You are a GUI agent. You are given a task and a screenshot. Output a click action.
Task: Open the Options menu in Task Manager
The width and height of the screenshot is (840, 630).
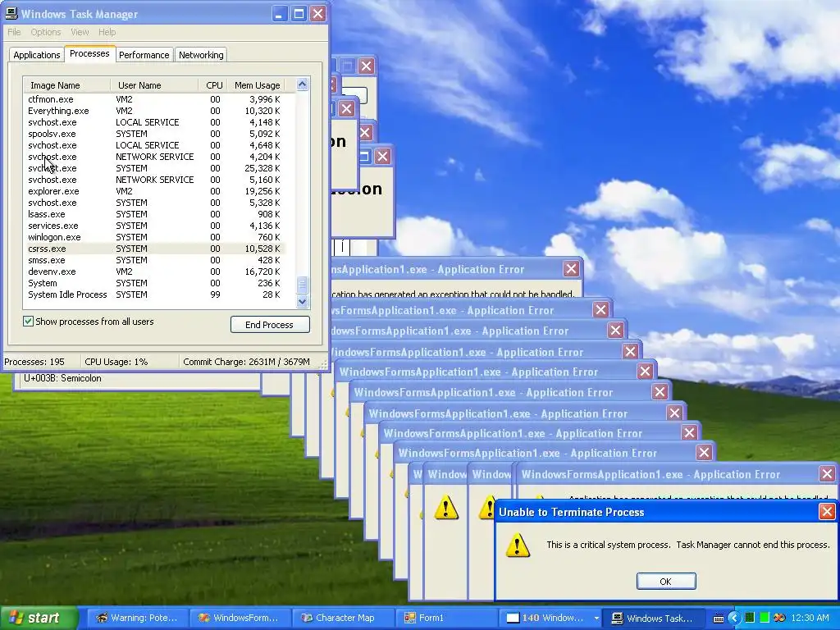tap(46, 32)
